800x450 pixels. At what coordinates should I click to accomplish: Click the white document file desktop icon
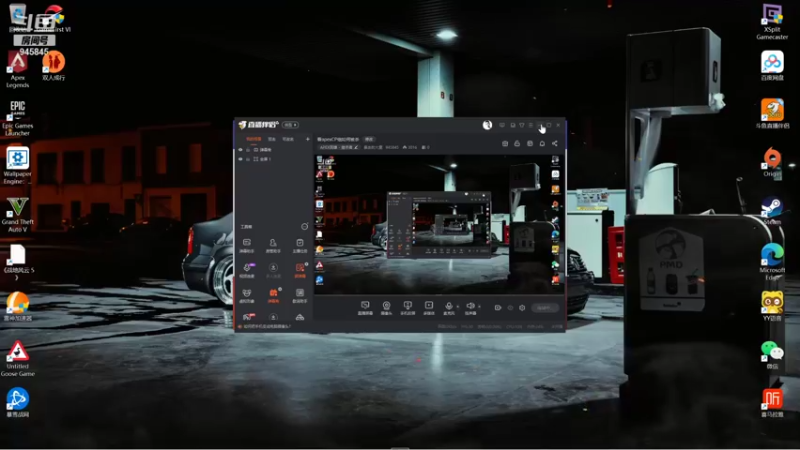17,262
